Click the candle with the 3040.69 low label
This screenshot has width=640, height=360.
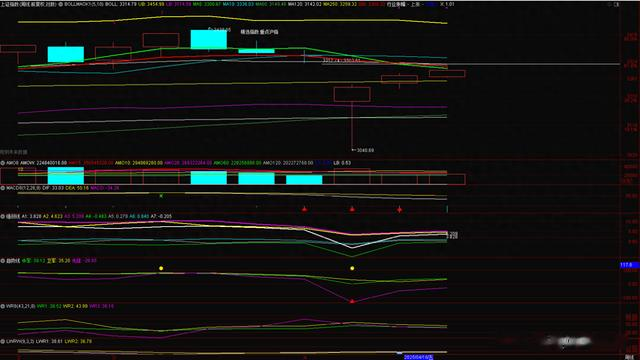[x=352, y=94]
